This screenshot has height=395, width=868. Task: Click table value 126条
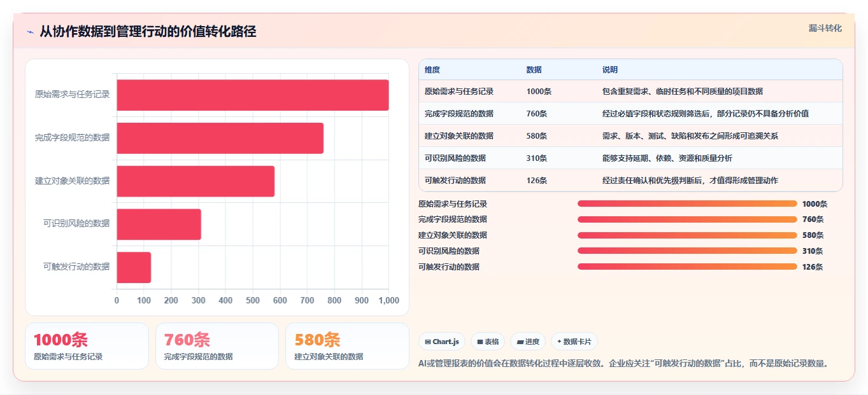coord(537,181)
